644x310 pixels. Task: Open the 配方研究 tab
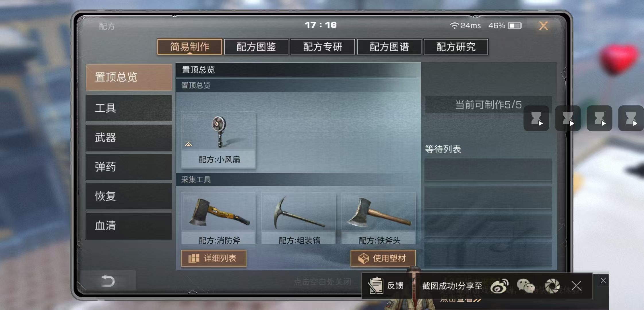coord(456,47)
